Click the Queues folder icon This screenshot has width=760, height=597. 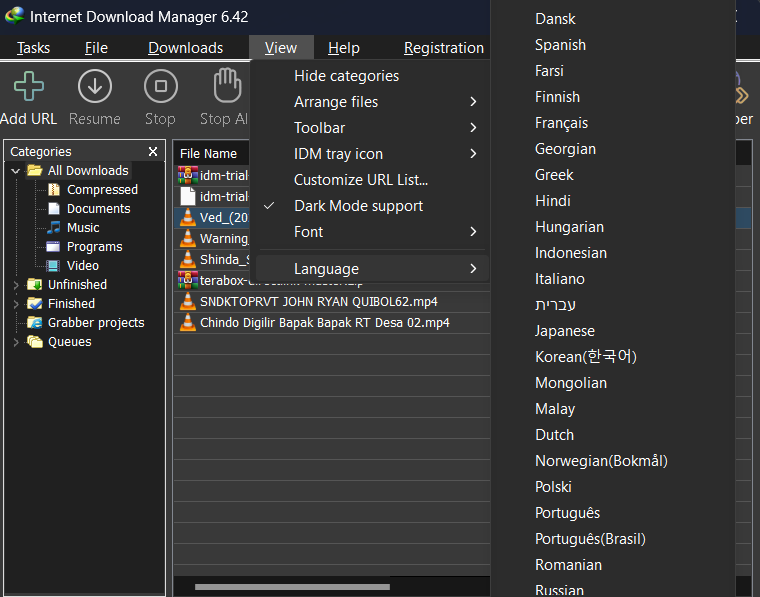point(35,342)
